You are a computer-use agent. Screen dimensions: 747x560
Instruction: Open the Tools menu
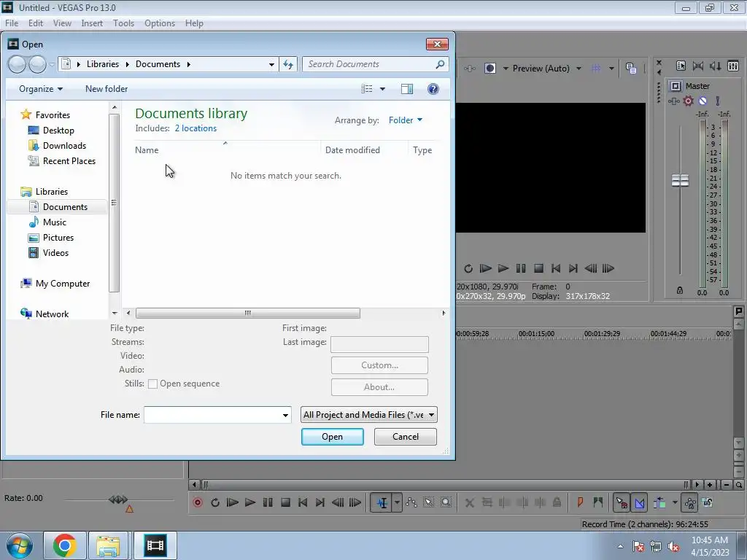coord(123,23)
